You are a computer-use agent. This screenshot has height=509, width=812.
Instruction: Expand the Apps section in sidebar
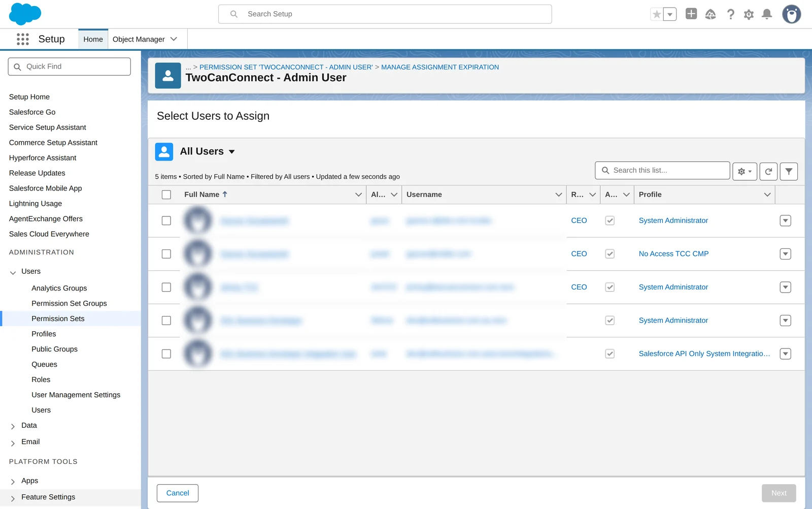click(13, 482)
